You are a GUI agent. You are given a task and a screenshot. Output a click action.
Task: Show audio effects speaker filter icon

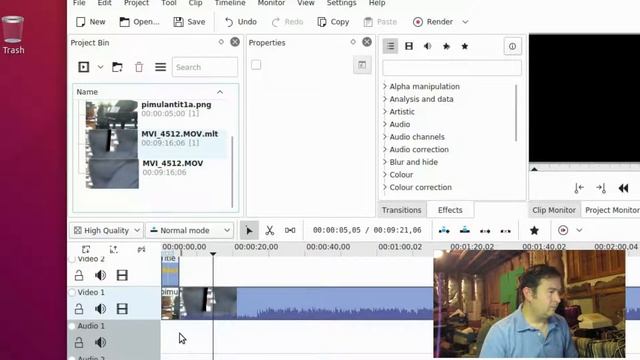pos(427,46)
